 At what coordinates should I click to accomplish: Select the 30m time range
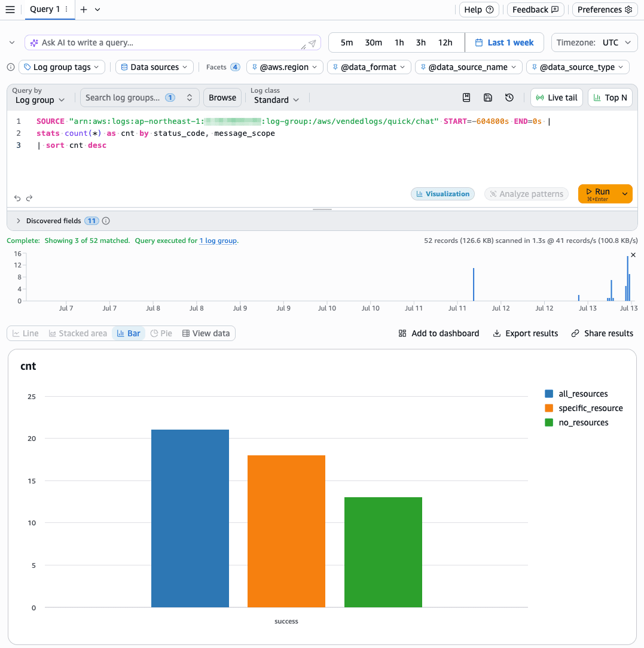point(374,42)
